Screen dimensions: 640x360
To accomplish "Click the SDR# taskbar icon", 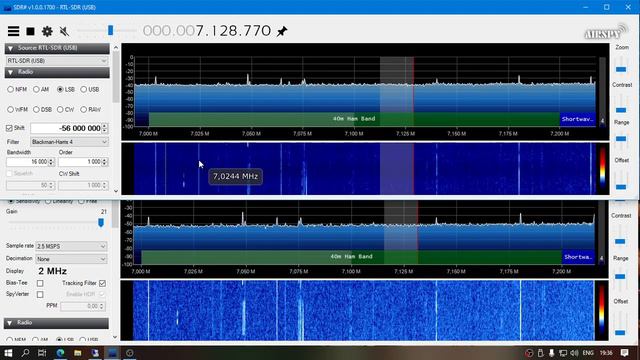I will 112,353.
